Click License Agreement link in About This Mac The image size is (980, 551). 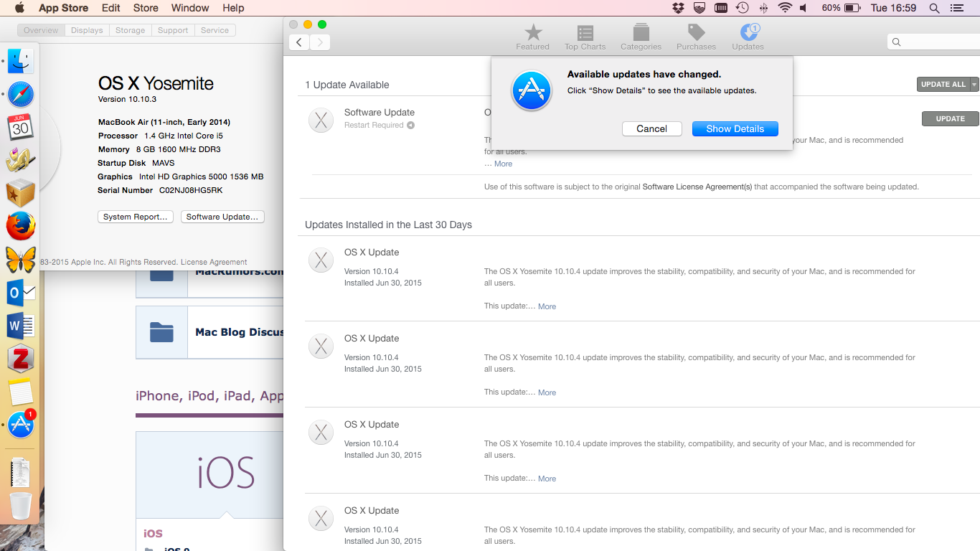tap(214, 263)
